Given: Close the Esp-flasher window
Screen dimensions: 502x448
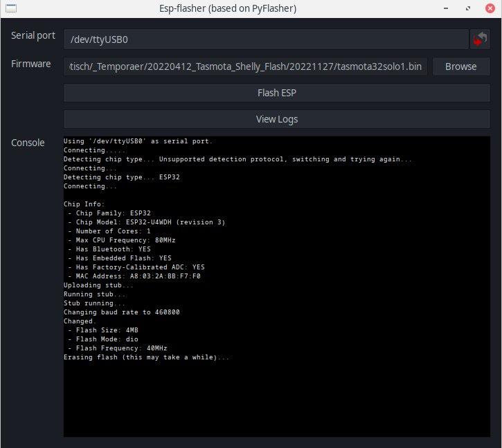Looking at the screenshot, I should pyautogui.click(x=490, y=8).
